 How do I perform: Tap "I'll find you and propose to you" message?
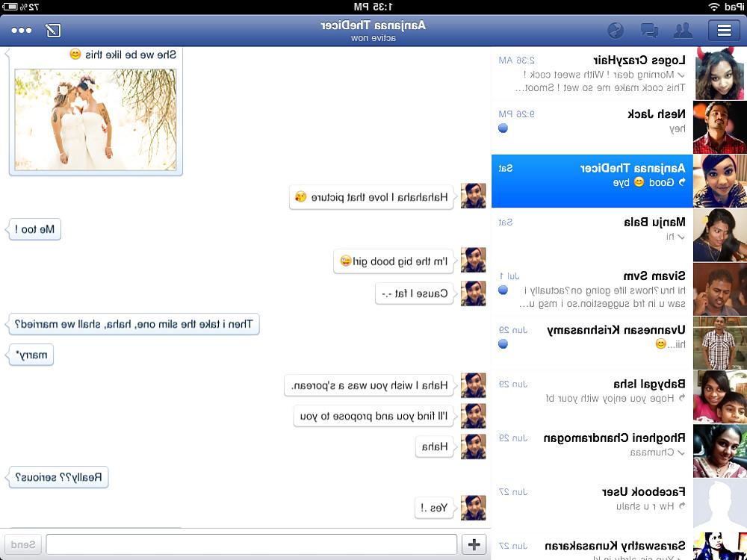[x=374, y=416]
